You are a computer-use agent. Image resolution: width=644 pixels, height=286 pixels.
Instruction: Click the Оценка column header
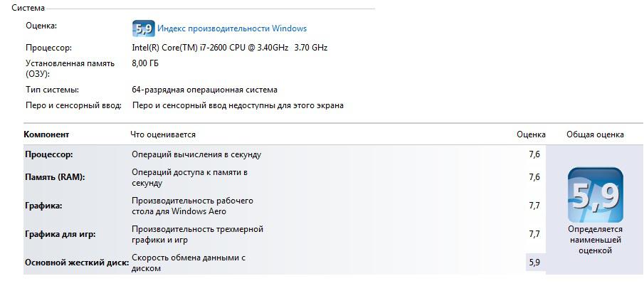(x=531, y=134)
